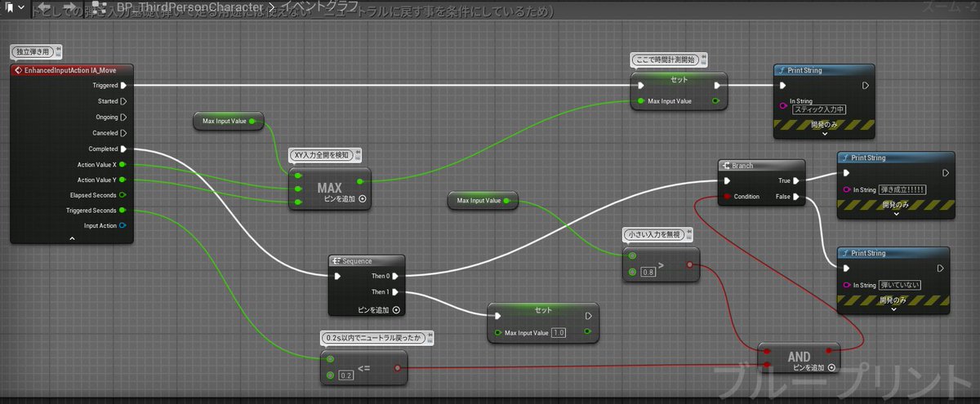This screenshot has height=404, width=980.
Task: Edit the 0.2 value field on the less-equal node
Action: [x=346, y=375]
